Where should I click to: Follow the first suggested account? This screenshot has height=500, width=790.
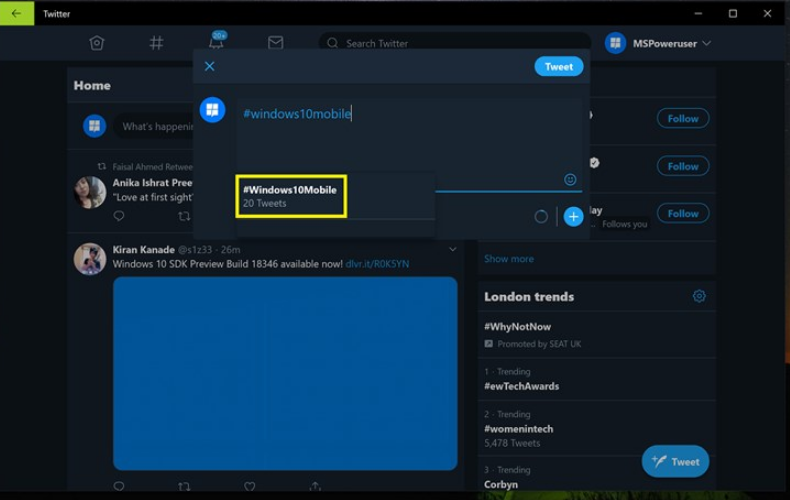tap(683, 118)
